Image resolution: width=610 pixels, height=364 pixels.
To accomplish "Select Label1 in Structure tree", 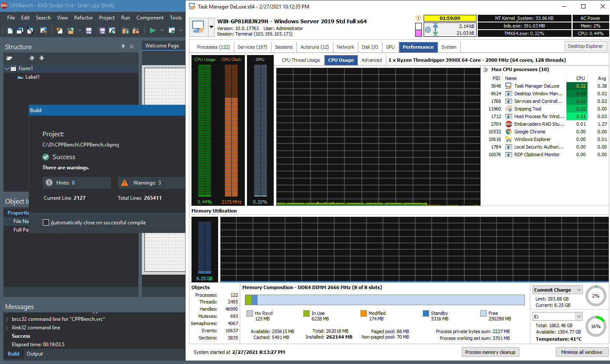I will 32,77.
